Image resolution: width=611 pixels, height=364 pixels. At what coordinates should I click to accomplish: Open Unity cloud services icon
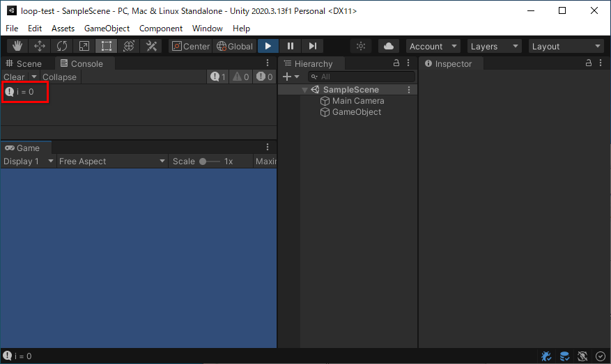[389, 46]
